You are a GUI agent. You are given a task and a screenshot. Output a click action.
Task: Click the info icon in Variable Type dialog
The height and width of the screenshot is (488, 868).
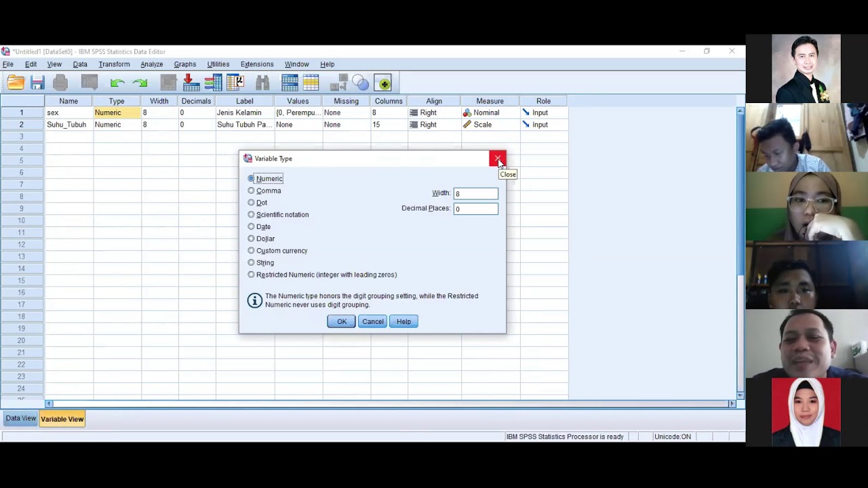coord(254,300)
